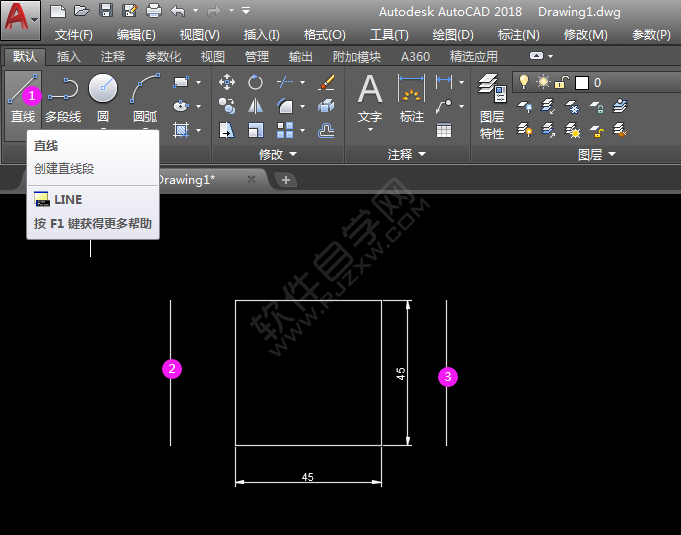The height and width of the screenshot is (535, 681).
Task: Add a new drawing tab with plus
Action: click(x=286, y=180)
